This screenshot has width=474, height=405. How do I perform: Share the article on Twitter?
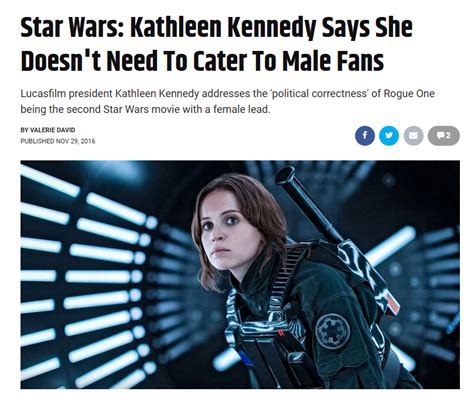[389, 136]
